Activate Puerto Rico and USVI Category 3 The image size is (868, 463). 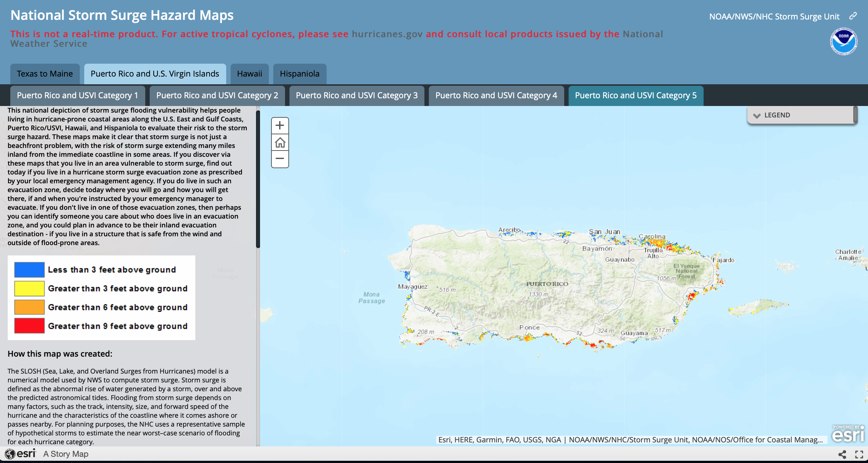point(356,95)
